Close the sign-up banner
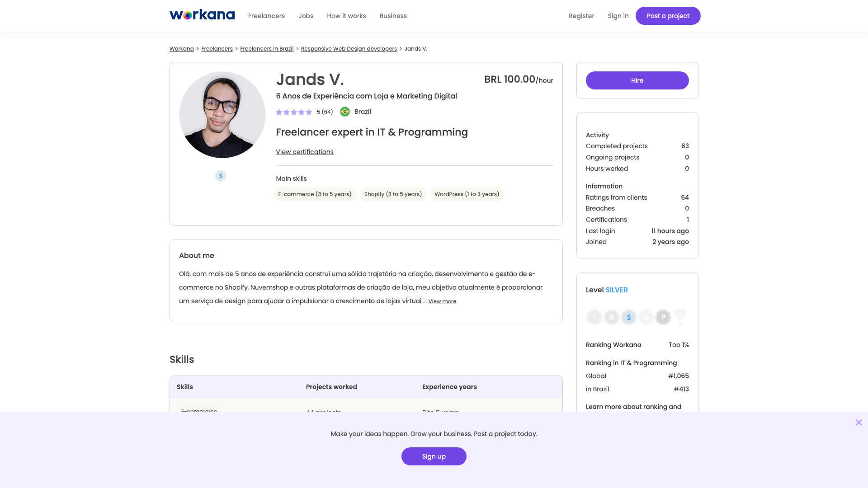This screenshot has height=488, width=868. pyautogui.click(x=859, y=422)
